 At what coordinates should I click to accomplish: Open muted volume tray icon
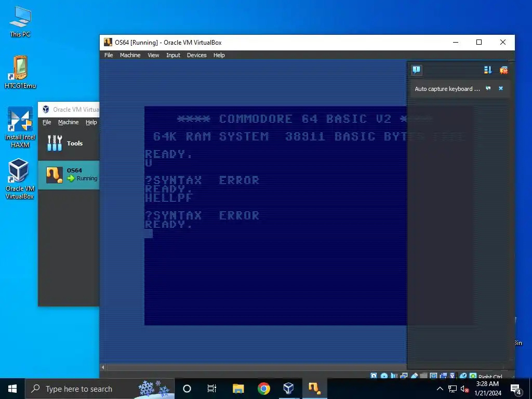(x=464, y=389)
